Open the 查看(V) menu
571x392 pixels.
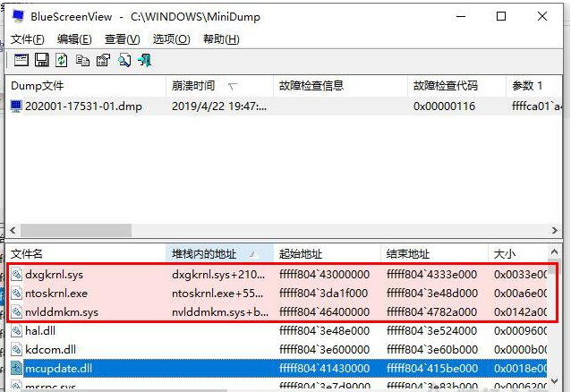(122, 39)
